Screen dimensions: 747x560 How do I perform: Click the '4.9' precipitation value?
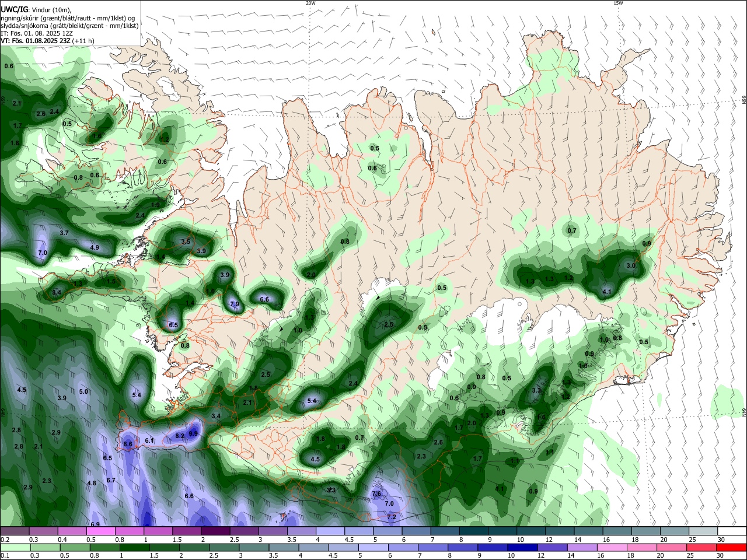tap(95, 247)
